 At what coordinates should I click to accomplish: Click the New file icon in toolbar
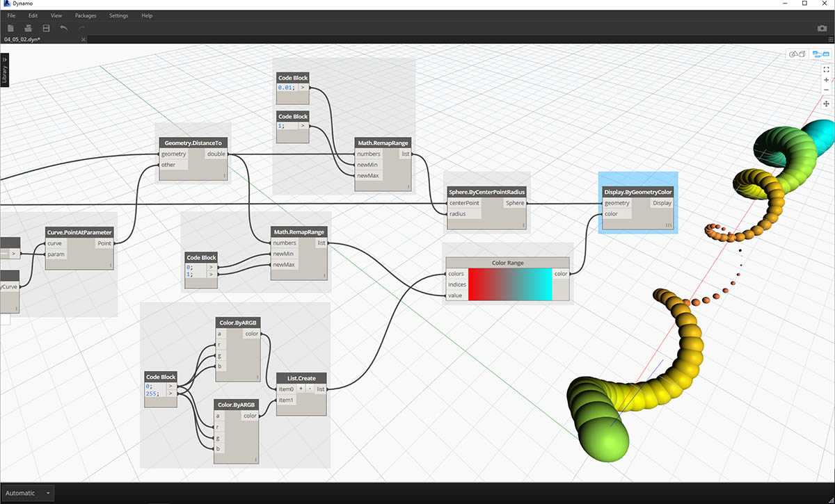[10, 29]
